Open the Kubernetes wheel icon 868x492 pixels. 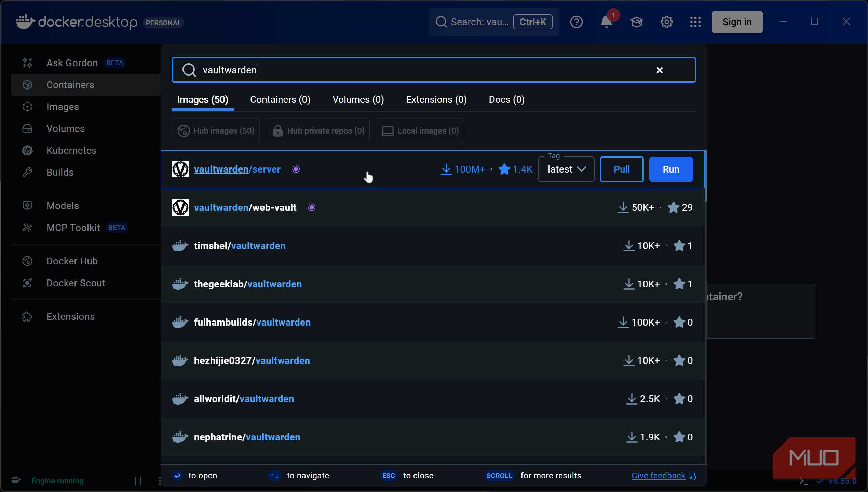(27, 150)
